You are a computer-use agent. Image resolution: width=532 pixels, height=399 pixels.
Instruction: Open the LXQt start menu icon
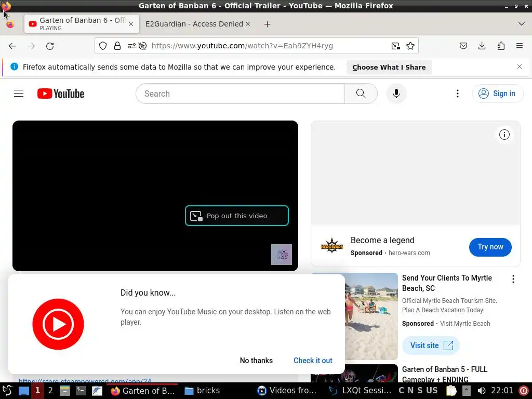point(7,391)
